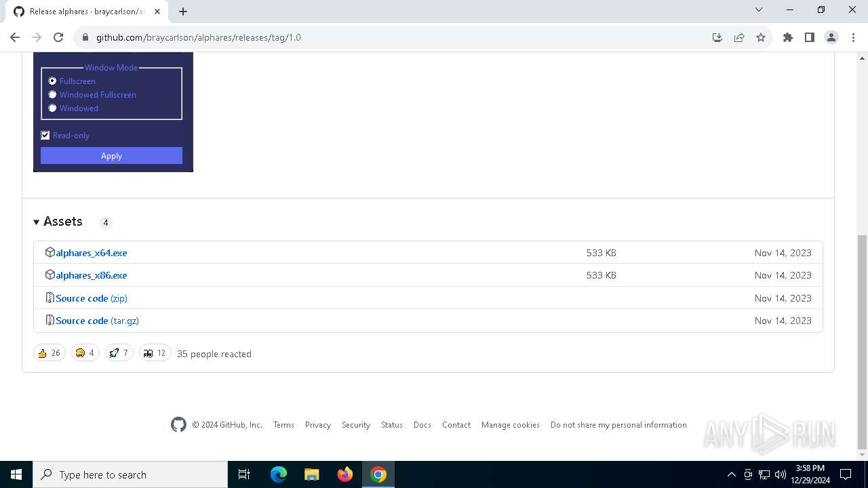Open the tab search dropdown
The height and width of the screenshot is (488, 868).
[759, 9]
